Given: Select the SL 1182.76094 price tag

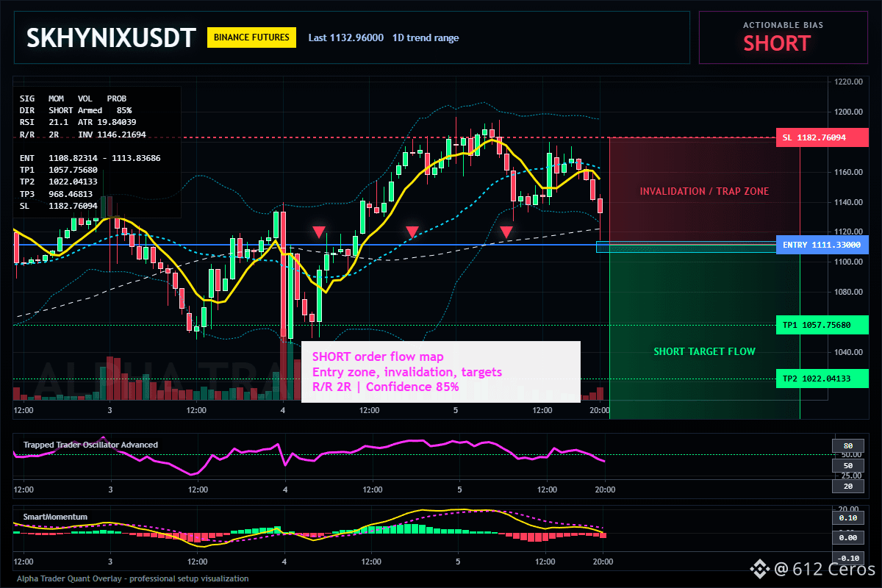Looking at the screenshot, I should pos(822,137).
